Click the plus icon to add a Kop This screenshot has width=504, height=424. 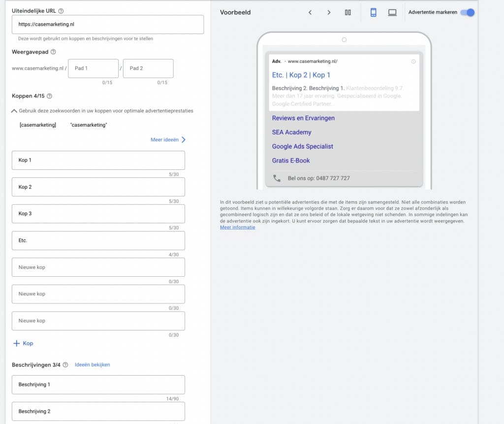(16, 343)
